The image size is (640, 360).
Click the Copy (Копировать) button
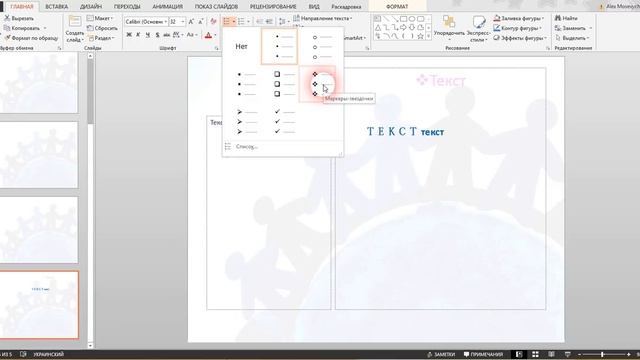[22, 28]
